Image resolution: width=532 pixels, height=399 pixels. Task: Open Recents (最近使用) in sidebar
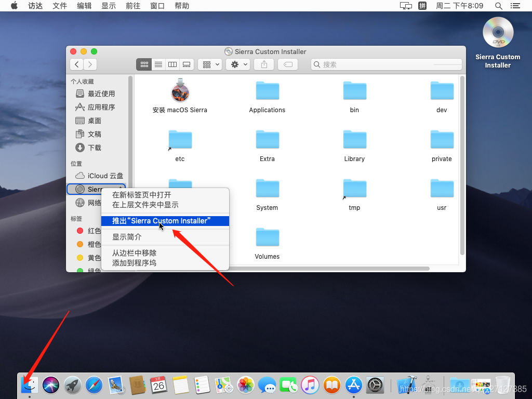(x=96, y=94)
